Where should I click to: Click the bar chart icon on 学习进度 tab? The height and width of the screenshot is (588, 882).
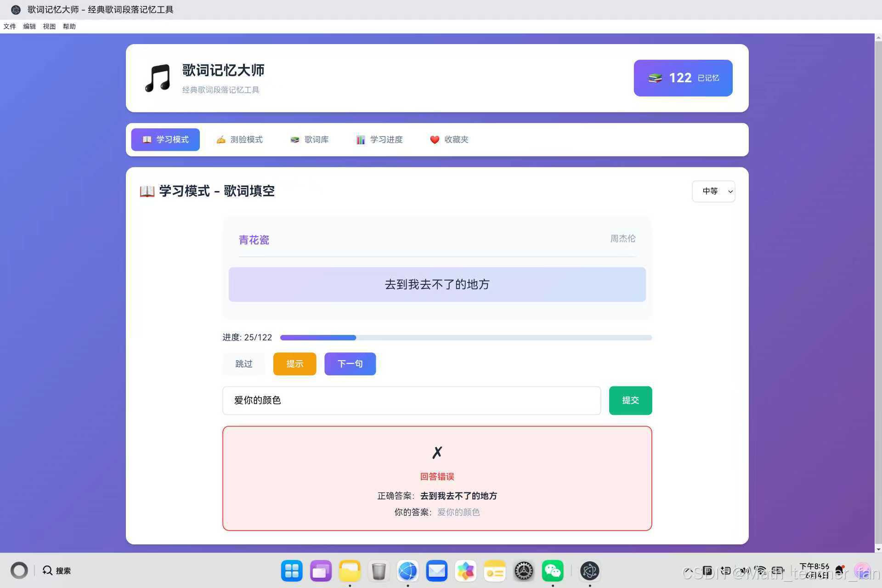(x=361, y=140)
